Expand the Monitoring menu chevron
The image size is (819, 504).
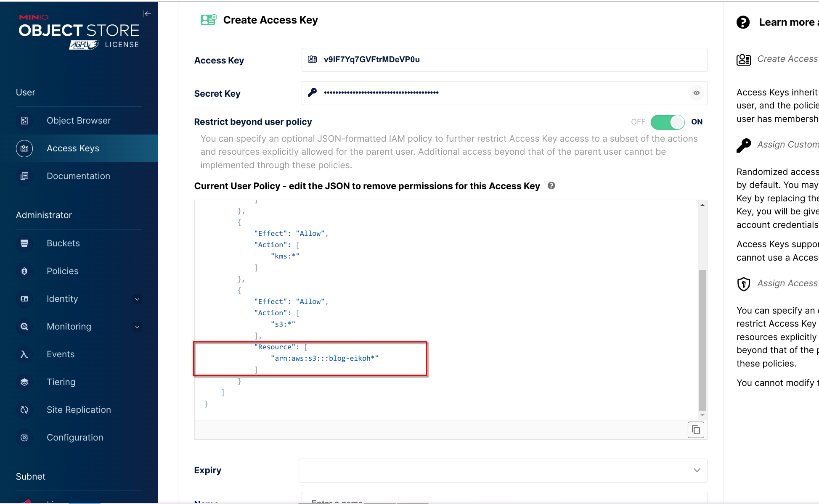(137, 327)
